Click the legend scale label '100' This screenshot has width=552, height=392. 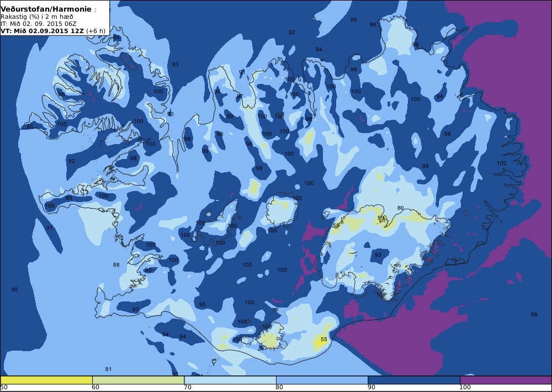(x=465, y=388)
